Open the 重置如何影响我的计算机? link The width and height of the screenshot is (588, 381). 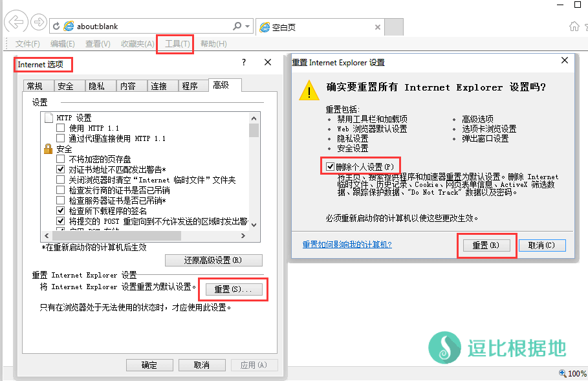click(347, 245)
